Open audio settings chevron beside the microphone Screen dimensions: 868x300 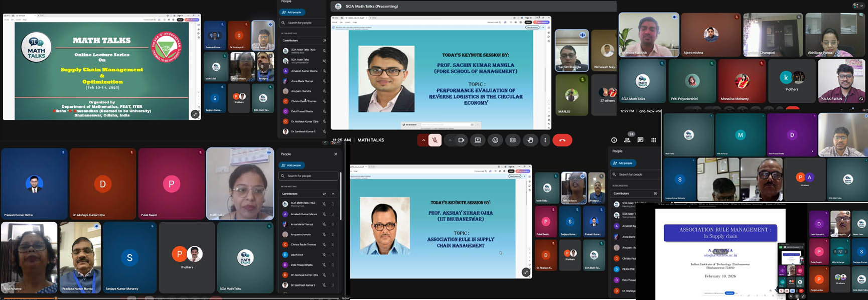[x=423, y=140]
